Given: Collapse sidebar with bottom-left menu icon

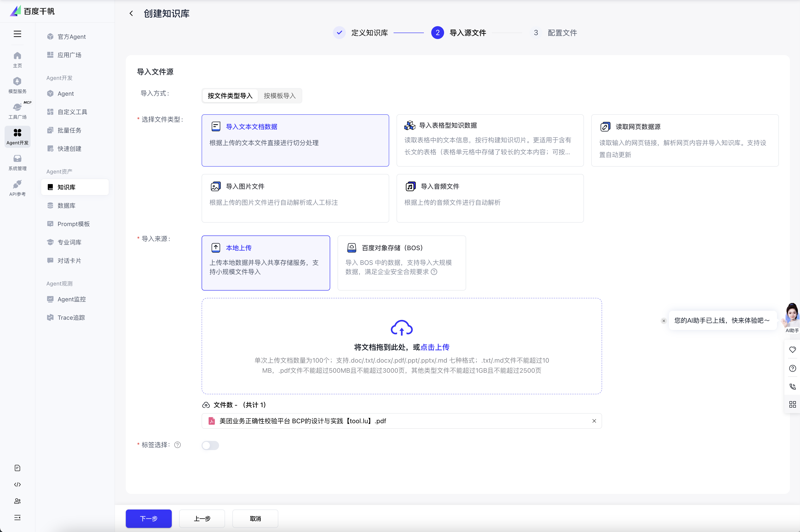Looking at the screenshot, I should (x=17, y=517).
